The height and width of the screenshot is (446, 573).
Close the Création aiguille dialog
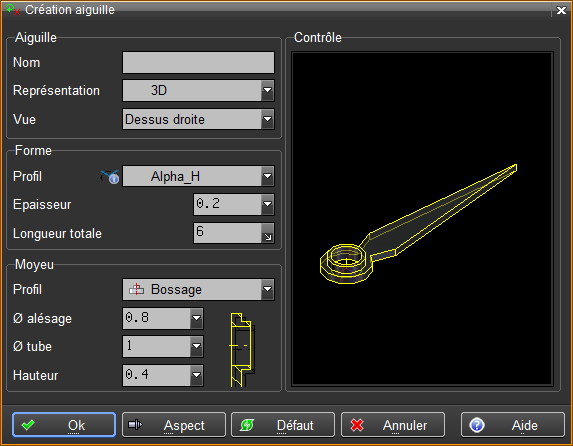[x=561, y=10]
